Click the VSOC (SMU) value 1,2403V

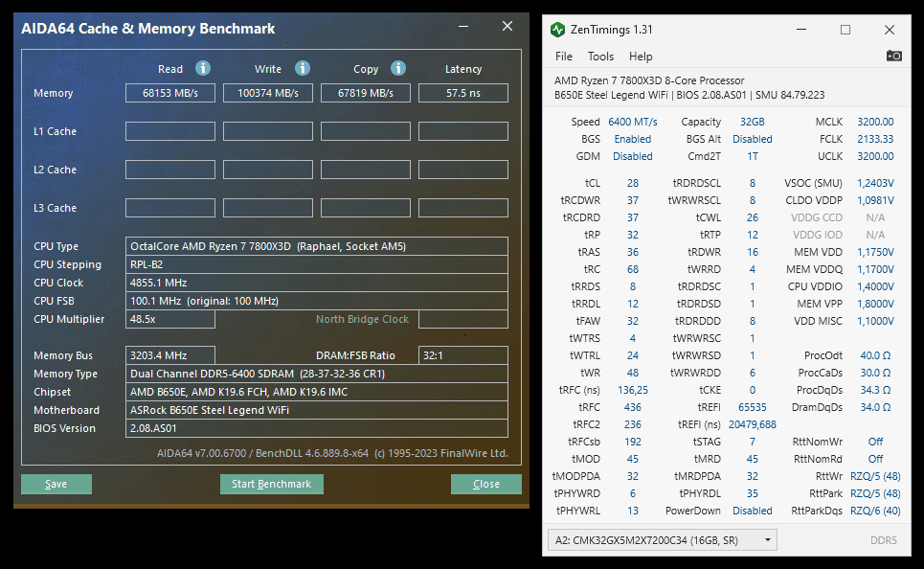click(x=875, y=183)
